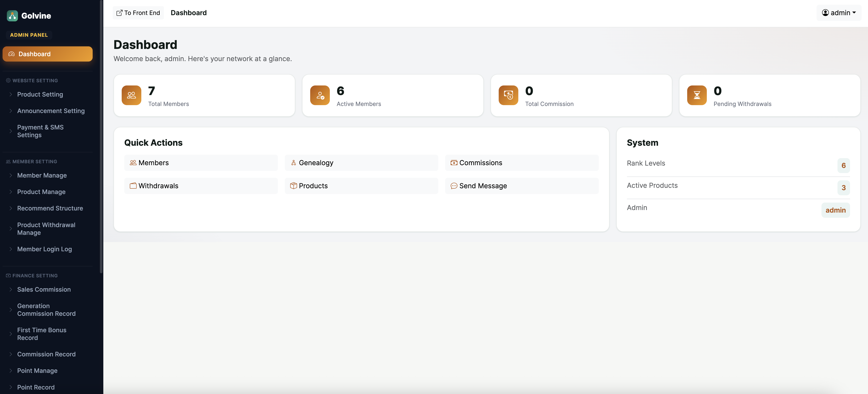Select Product Manage in sidebar
The image size is (868, 394).
pos(48,192)
